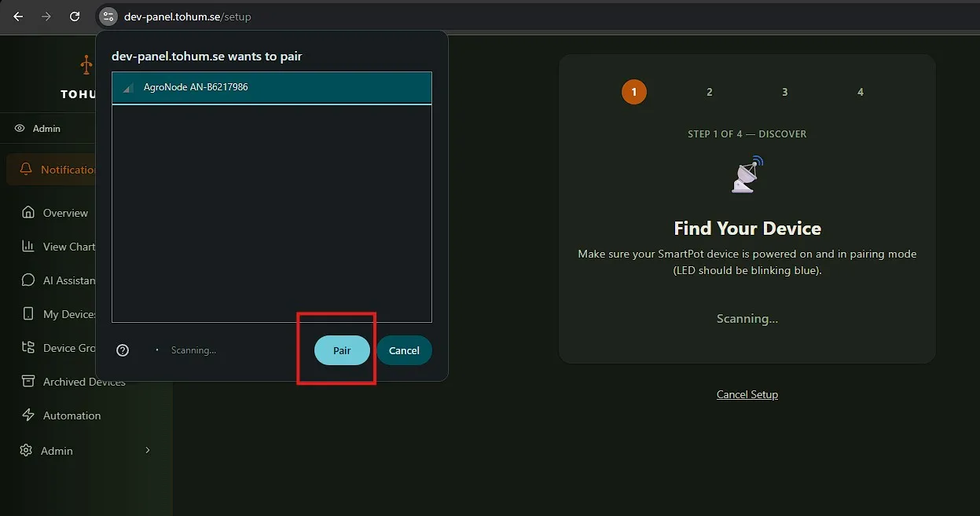Viewport: 980px width, 516px height.
Task: Click the View Charts bar-chart icon
Action: (x=28, y=247)
